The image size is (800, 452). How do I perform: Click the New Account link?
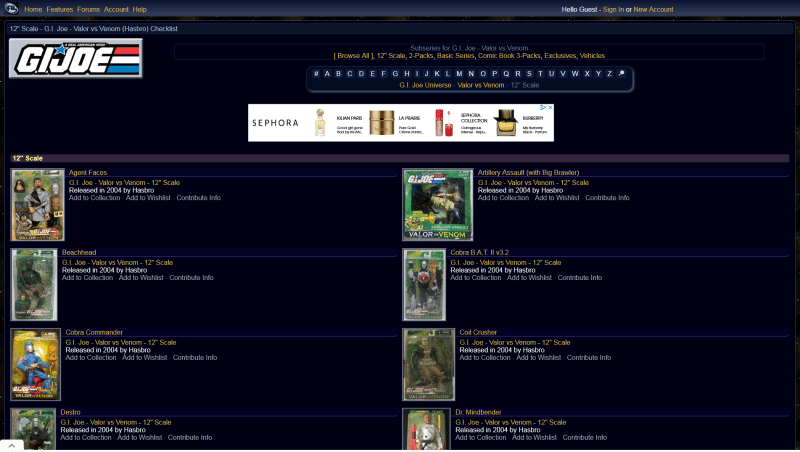point(653,9)
